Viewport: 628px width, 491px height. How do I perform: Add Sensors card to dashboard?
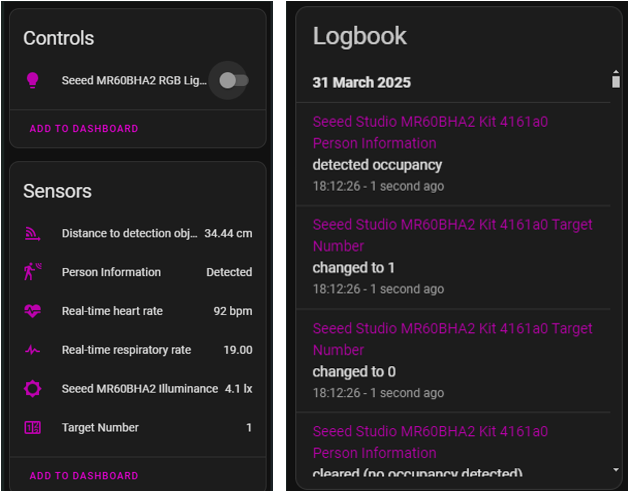point(84,476)
